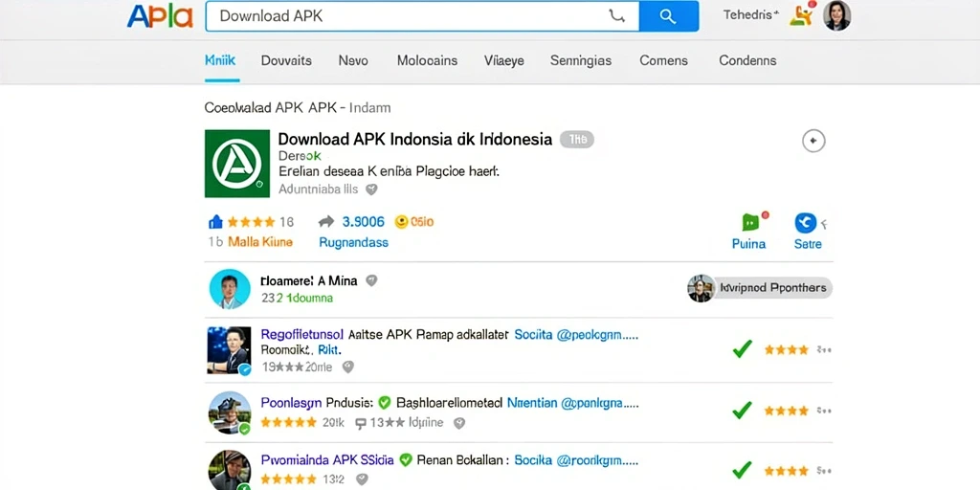Click the green Puina chat icon
The image size is (980, 490).
coord(752,222)
